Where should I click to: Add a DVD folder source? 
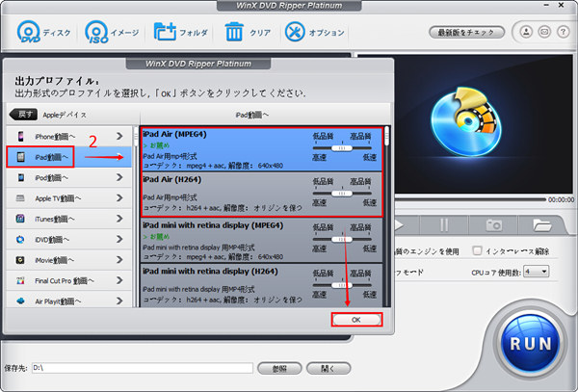[181, 32]
